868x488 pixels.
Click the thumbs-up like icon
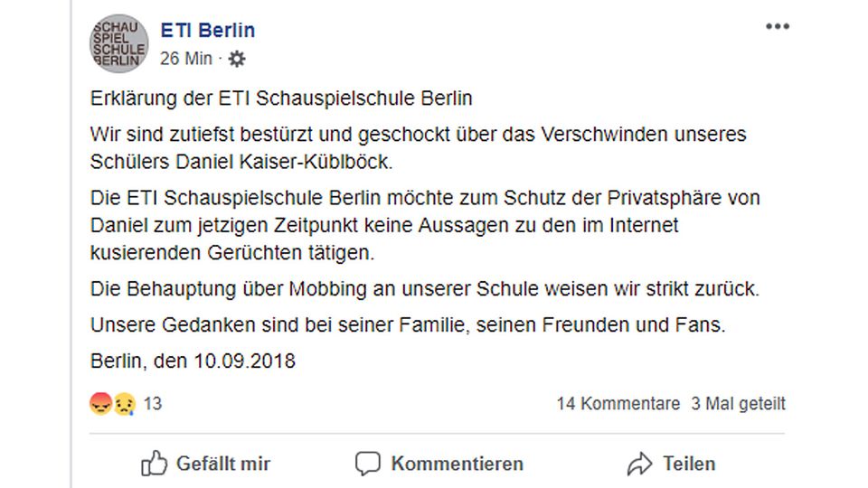[x=155, y=465]
